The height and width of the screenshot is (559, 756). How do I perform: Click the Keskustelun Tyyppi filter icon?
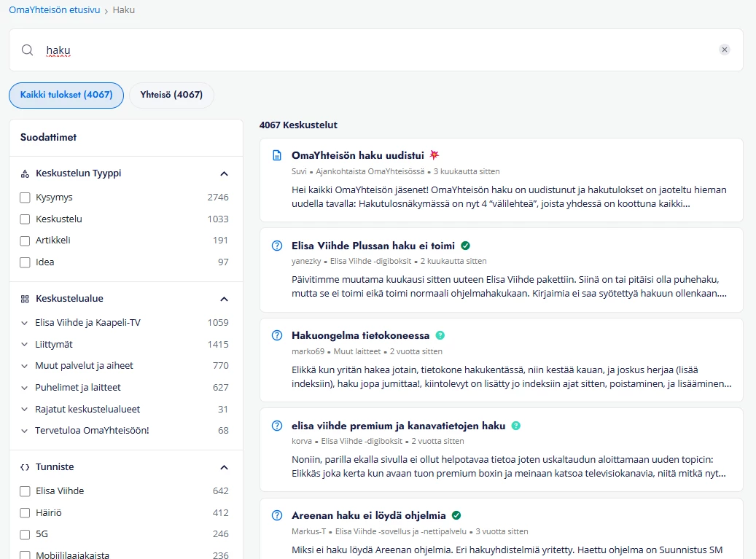coord(25,173)
